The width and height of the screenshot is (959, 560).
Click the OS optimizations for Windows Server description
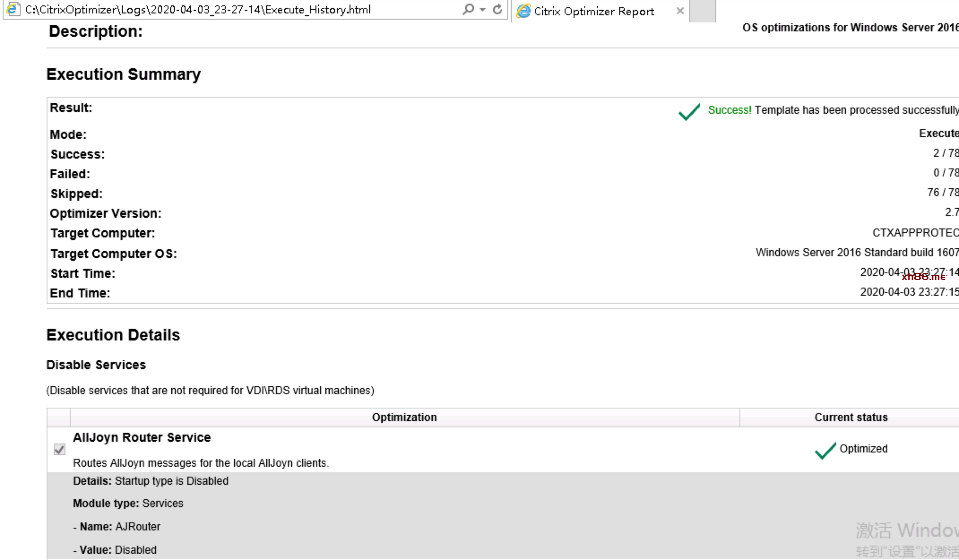tap(851, 27)
